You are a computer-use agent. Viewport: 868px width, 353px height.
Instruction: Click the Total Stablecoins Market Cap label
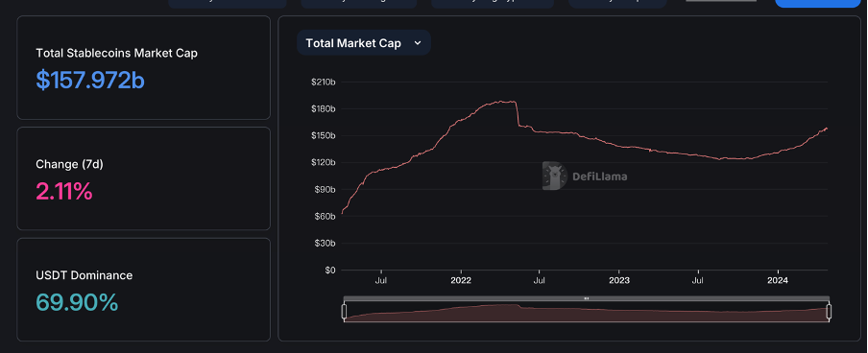pyautogui.click(x=117, y=53)
